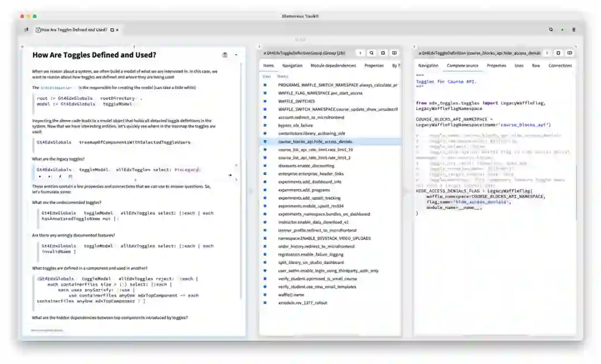Select row account.redirect_to_microfrontend
The height and width of the screenshot is (364, 601).
click(331, 117)
